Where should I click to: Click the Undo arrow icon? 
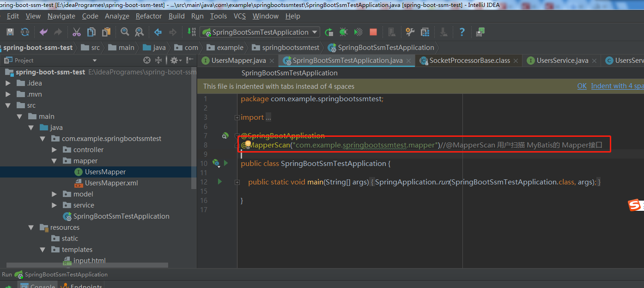[43, 32]
